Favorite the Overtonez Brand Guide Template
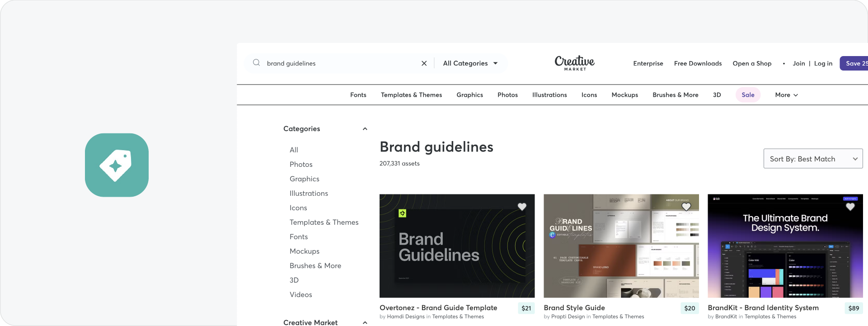868x326 pixels. point(522,207)
